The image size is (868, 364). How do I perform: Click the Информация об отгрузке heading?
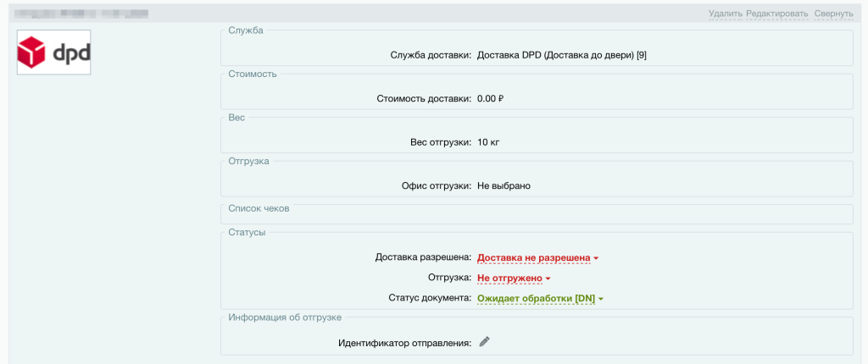(285, 317)
